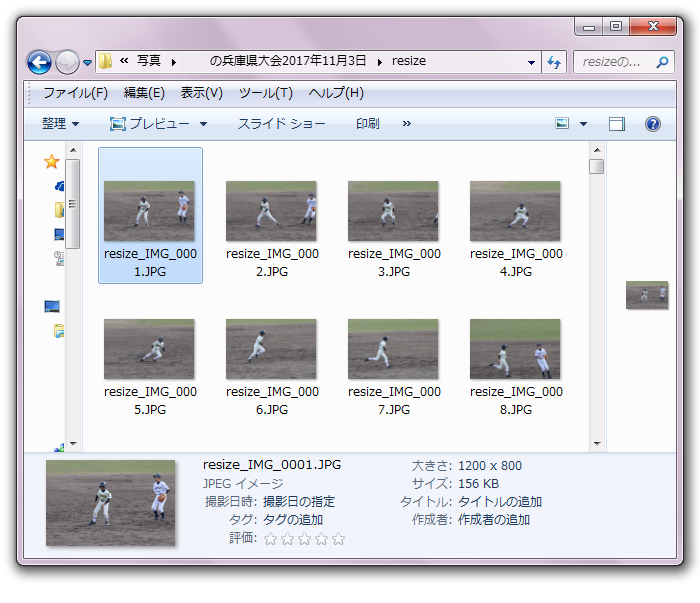Select thumbnail resize_IMG_0005.JPG
The height and width of the screenshot is (603, 700).
coord(150,367)
